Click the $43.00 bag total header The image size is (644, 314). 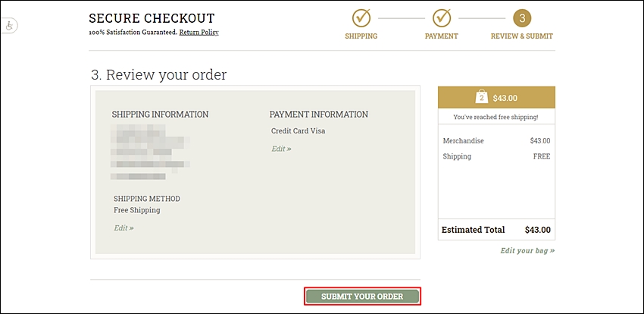(x=496, y=97)
